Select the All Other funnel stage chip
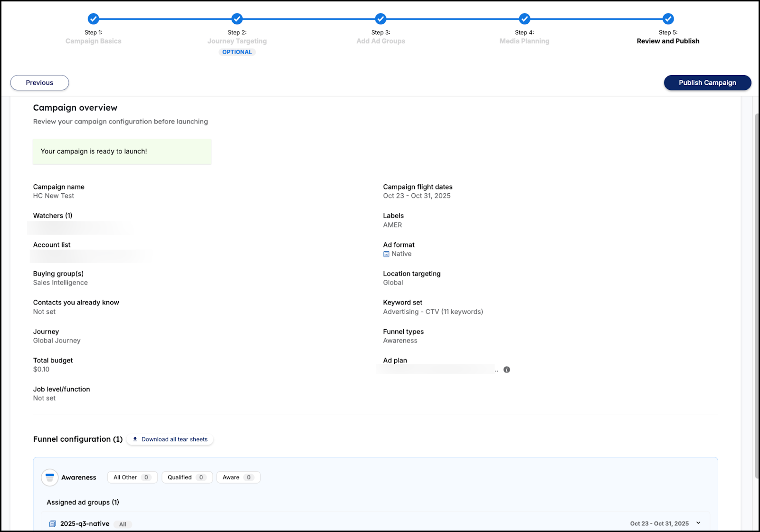 (x=132, y=477)
